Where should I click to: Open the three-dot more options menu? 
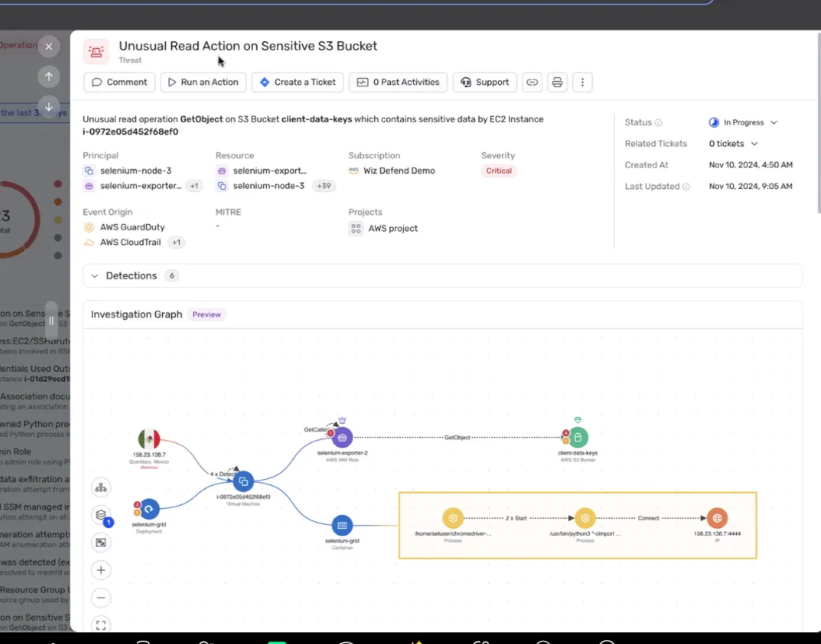tap(583, 82)
